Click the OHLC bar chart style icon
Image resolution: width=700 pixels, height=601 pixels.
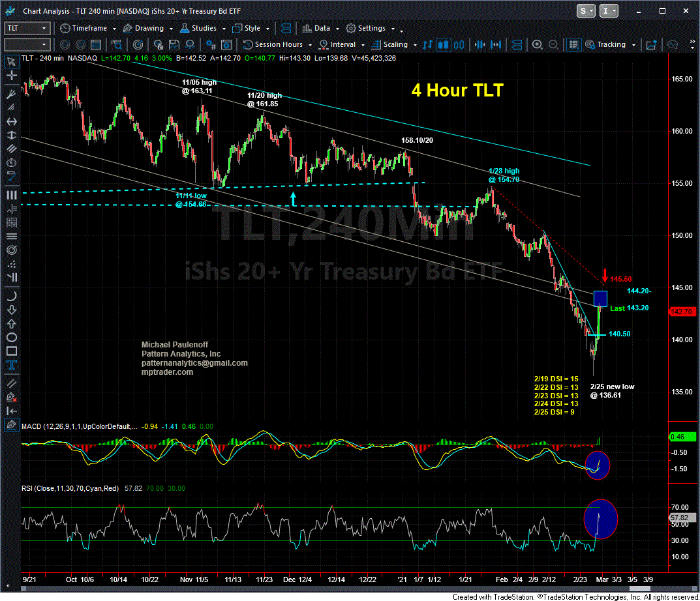click(x=428, y=44)
